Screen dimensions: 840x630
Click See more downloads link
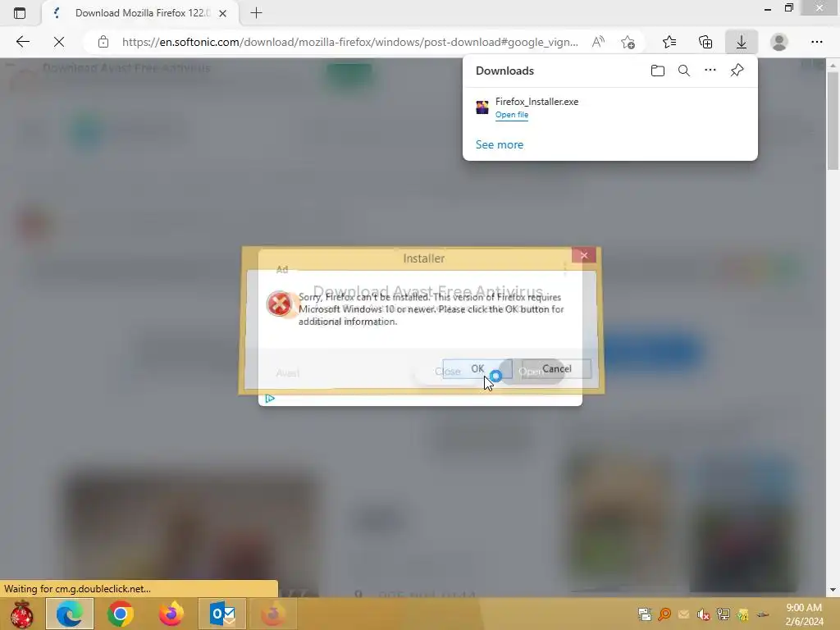pyautogui.click(x=500, y=144)
